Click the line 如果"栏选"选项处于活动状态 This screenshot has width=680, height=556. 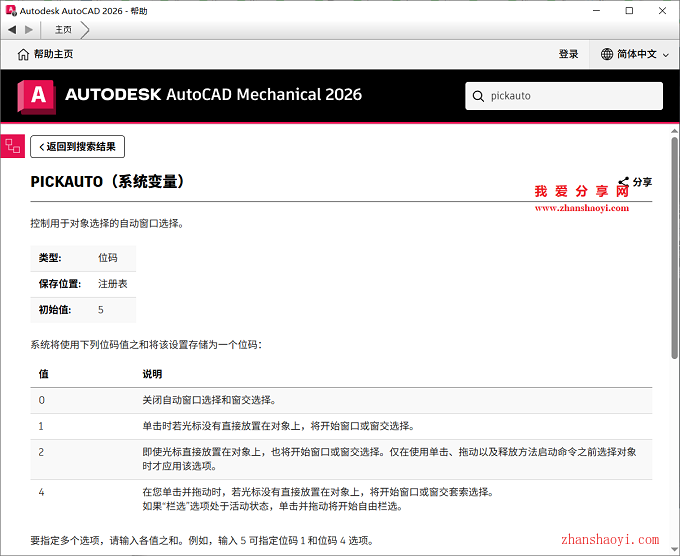coord(273,506)
